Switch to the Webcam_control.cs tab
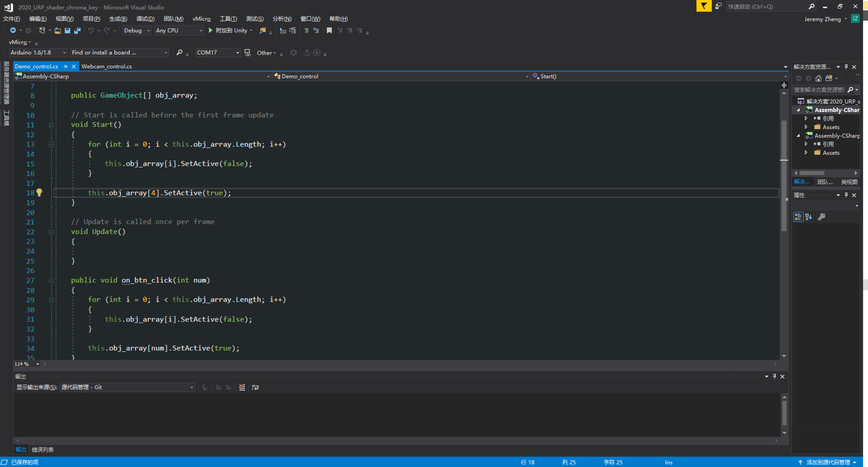 (x=107, y=67)
